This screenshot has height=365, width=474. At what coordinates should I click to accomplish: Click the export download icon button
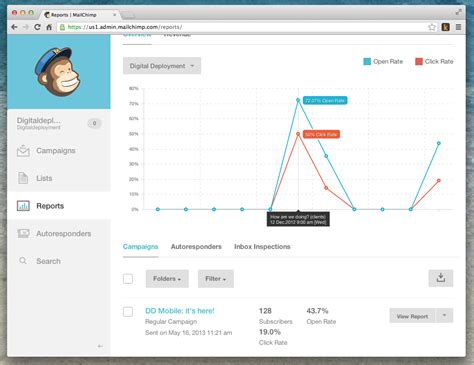(x=441, y=278)
